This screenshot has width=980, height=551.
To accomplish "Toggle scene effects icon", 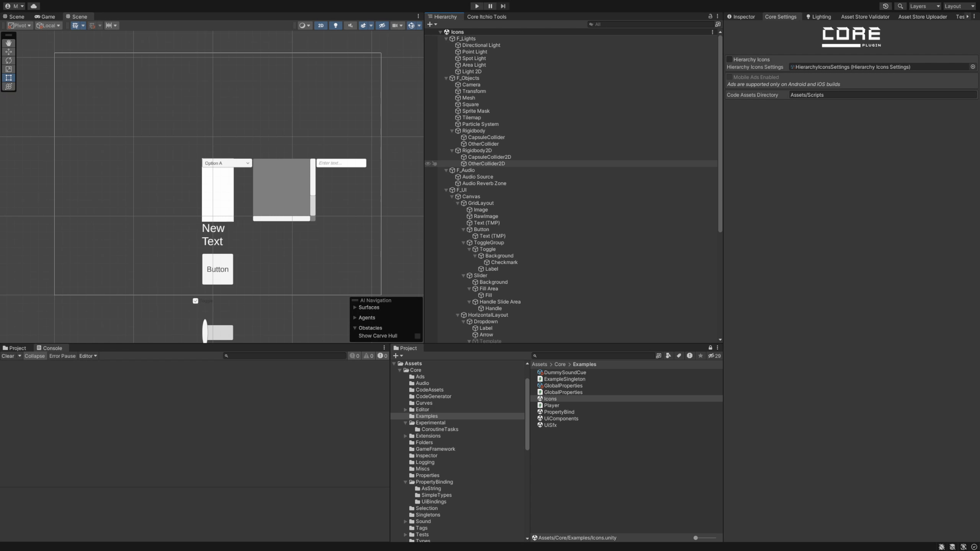I will tap(363, 26).
